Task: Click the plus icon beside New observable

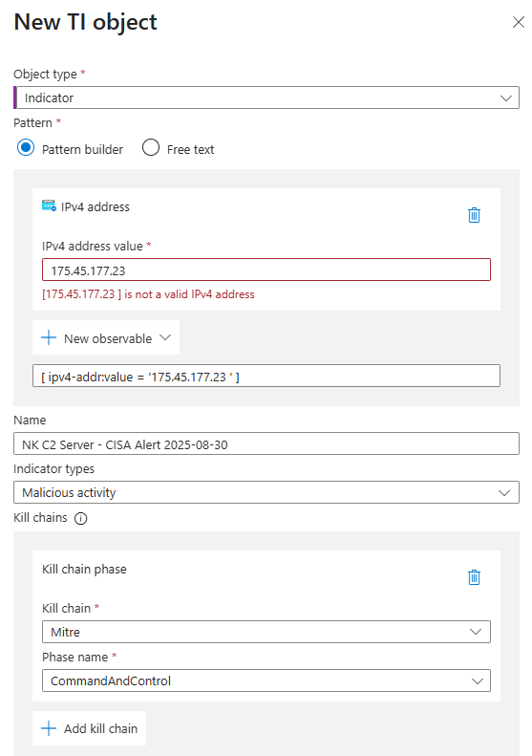Action: click(x=49, y=337)
